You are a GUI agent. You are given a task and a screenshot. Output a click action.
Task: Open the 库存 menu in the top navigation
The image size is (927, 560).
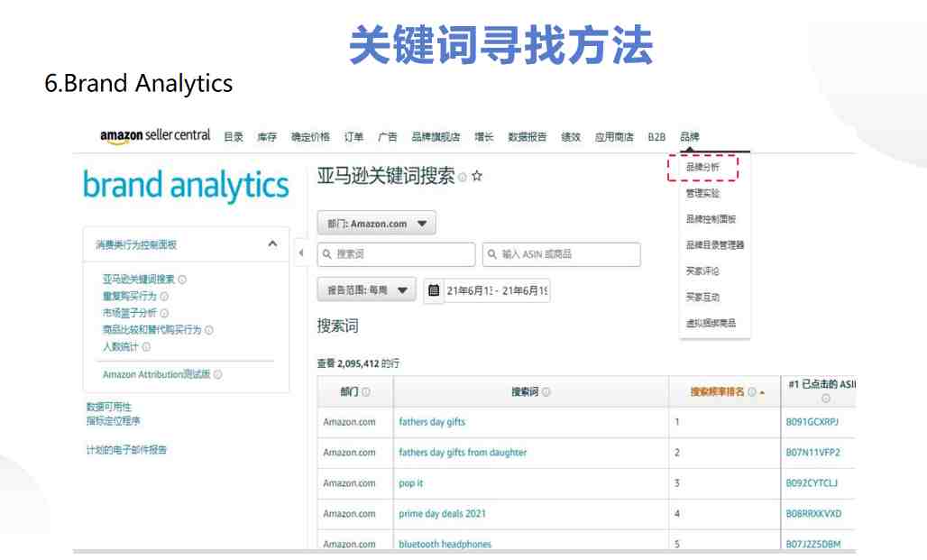coord(267,136)
